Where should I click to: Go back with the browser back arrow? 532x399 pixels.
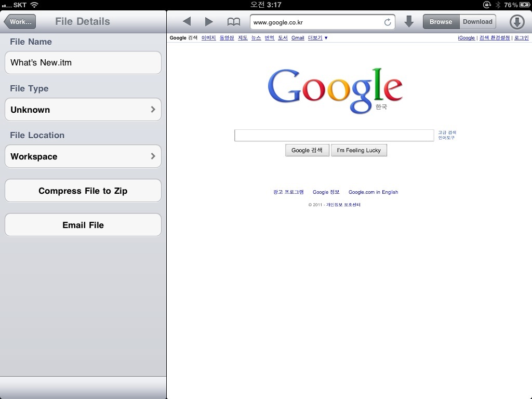click(x=187, y=22)
